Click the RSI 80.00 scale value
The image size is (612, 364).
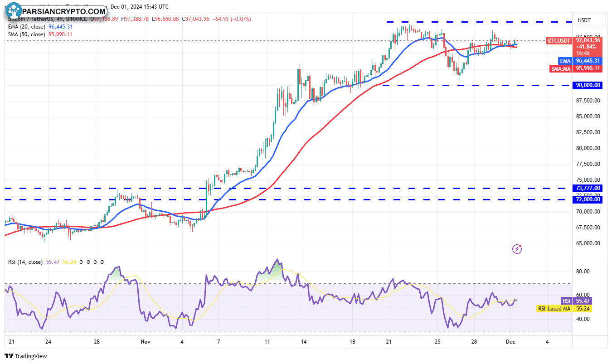click(x=583, y=272)
